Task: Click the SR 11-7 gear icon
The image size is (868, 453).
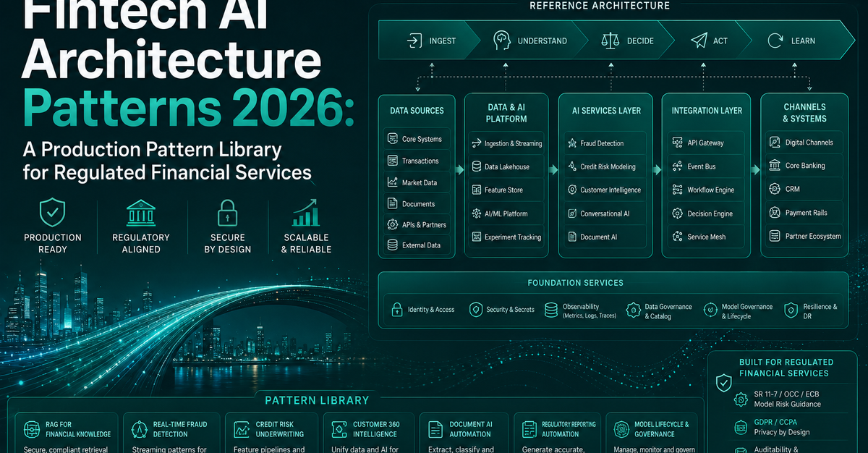Action: coord(741,399)
